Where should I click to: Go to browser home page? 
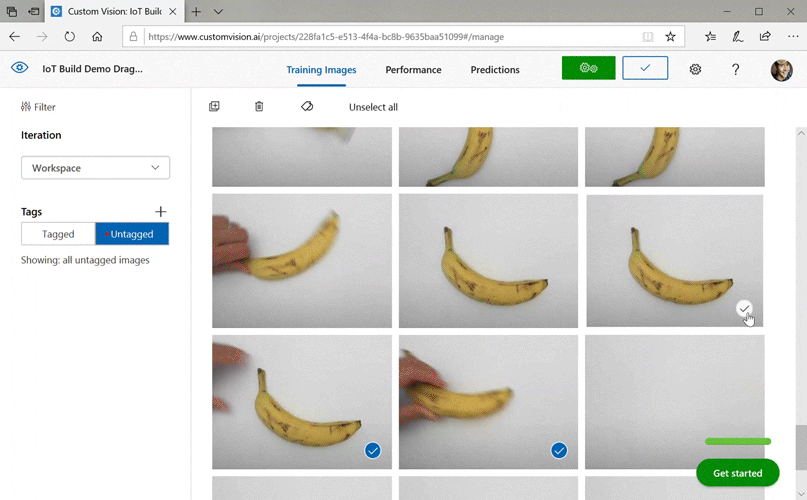(x=97, y=37)
